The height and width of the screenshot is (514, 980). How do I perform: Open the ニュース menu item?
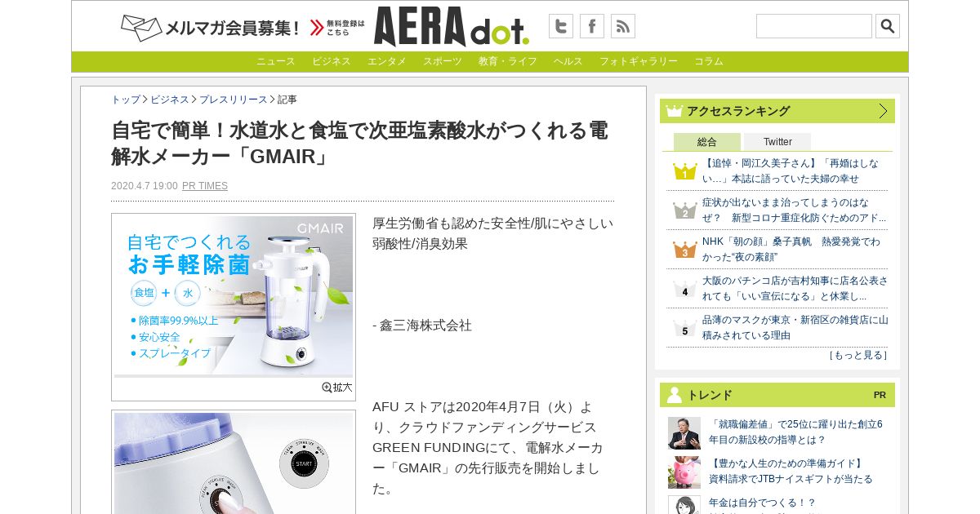click(x=276, y=61)
